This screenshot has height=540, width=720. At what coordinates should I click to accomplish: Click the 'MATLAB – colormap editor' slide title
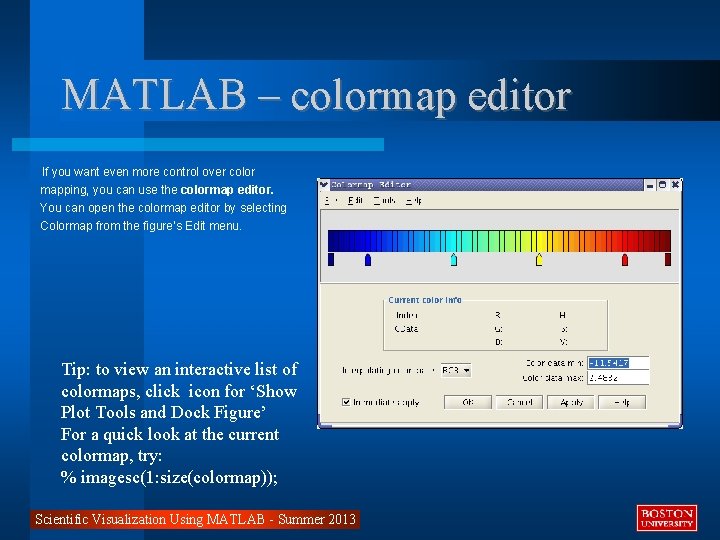click(316, 96)
